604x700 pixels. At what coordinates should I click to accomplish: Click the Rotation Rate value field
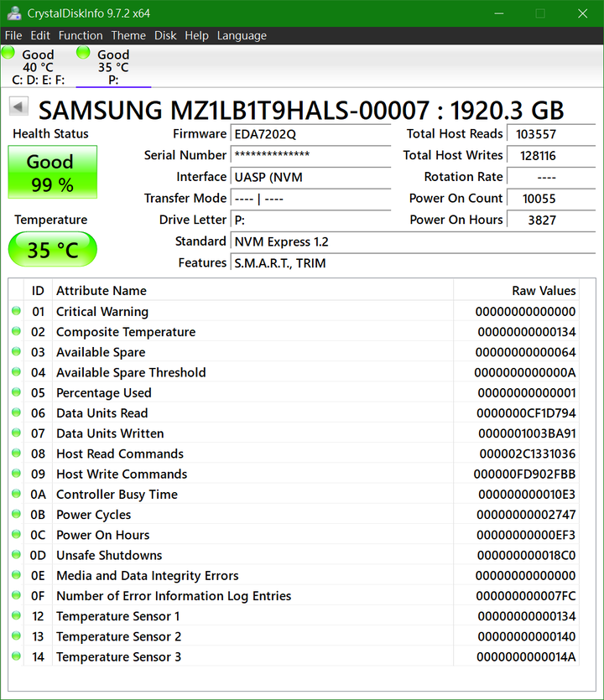pos(551,177)
